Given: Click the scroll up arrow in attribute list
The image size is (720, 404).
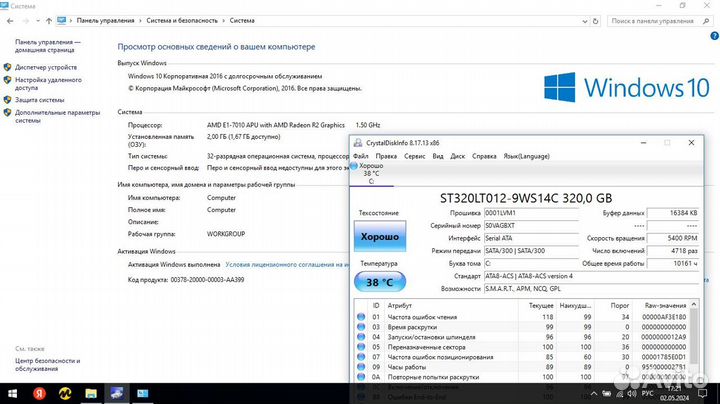Looking at the screenshot, I should point(694,304).
